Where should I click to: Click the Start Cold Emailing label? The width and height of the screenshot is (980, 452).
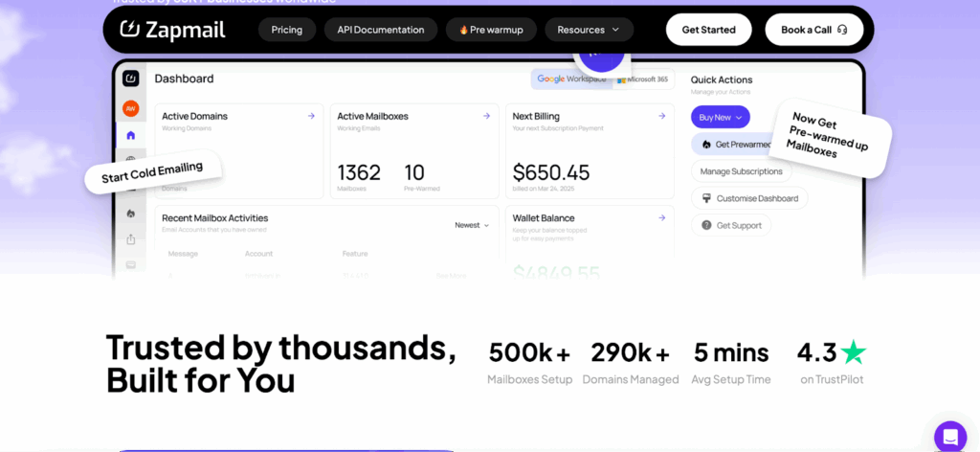(153, 172)
